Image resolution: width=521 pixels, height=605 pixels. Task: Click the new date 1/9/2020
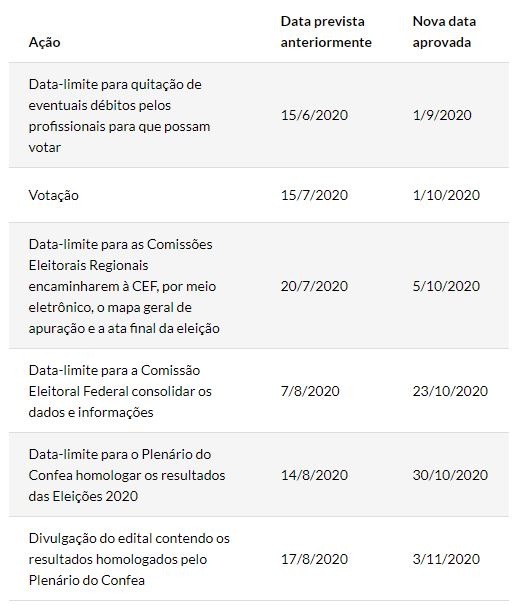pos(442,115)
